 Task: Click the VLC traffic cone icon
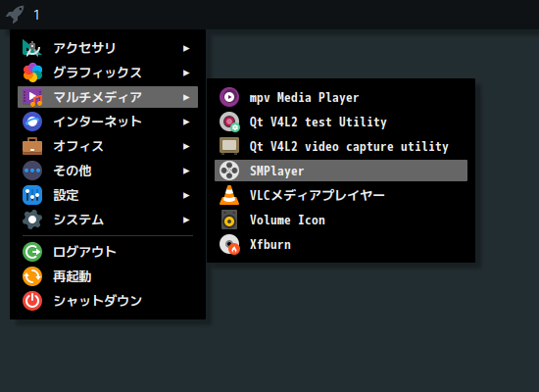[x=229, y=195]
